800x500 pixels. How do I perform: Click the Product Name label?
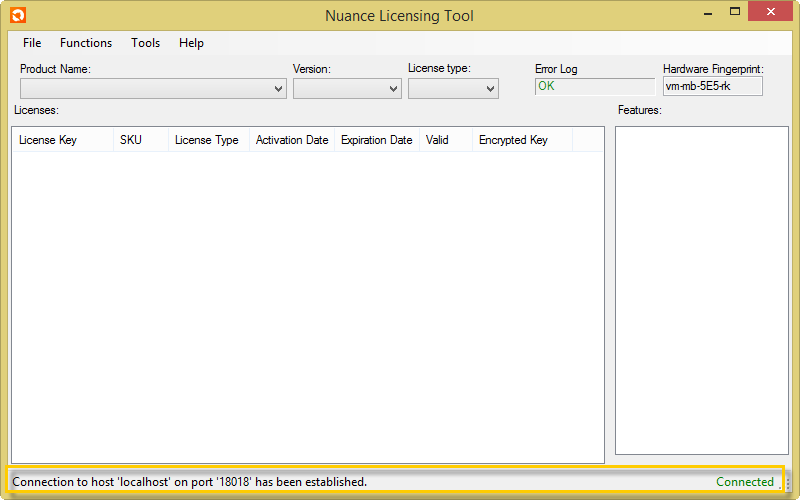point(55,69)
